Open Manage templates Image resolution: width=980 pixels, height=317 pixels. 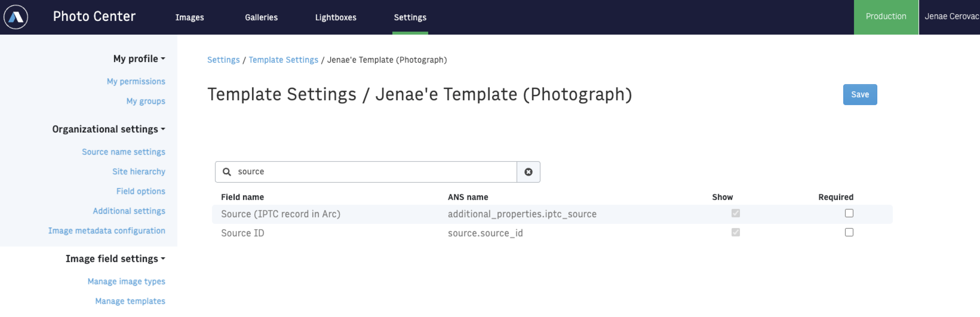tap(130, 301)
